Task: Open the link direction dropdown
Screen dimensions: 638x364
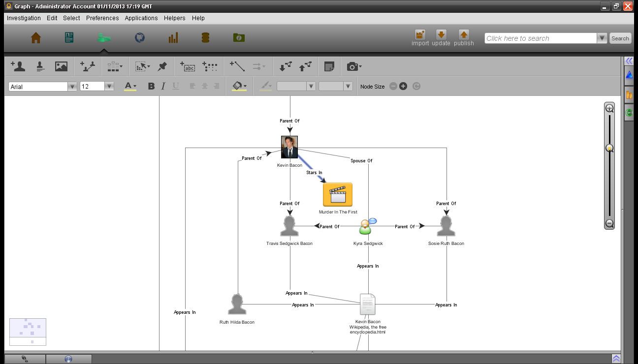Action: pos(259,66)
